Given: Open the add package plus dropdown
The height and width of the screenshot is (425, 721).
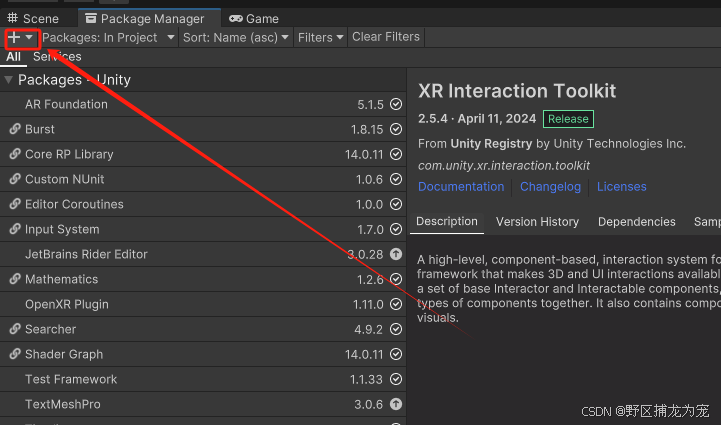Looking at the screenshot, I should [21, 38].
